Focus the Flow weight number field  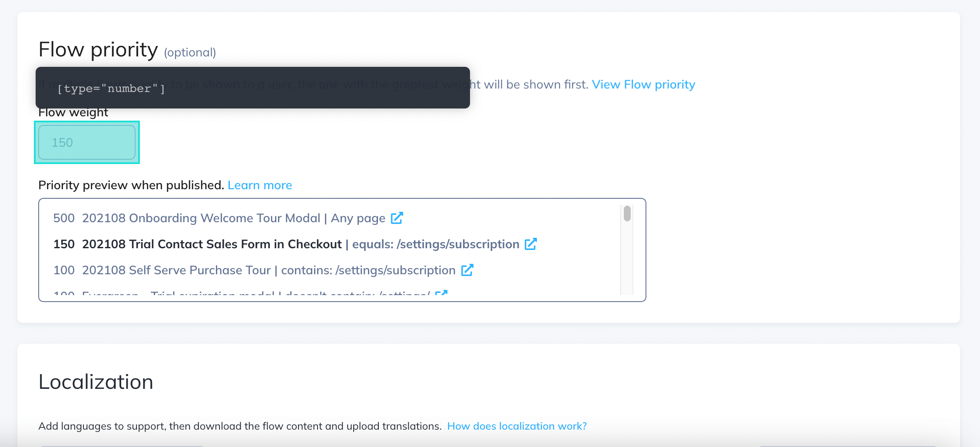(87, 142)
